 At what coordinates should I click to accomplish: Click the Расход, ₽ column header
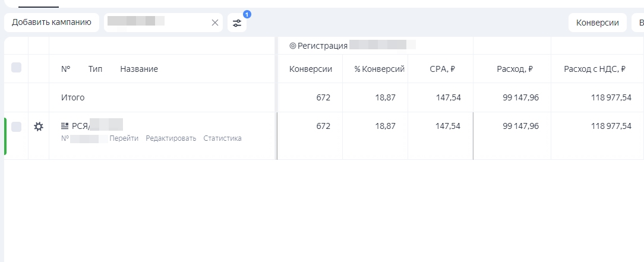tap(514, 69)
